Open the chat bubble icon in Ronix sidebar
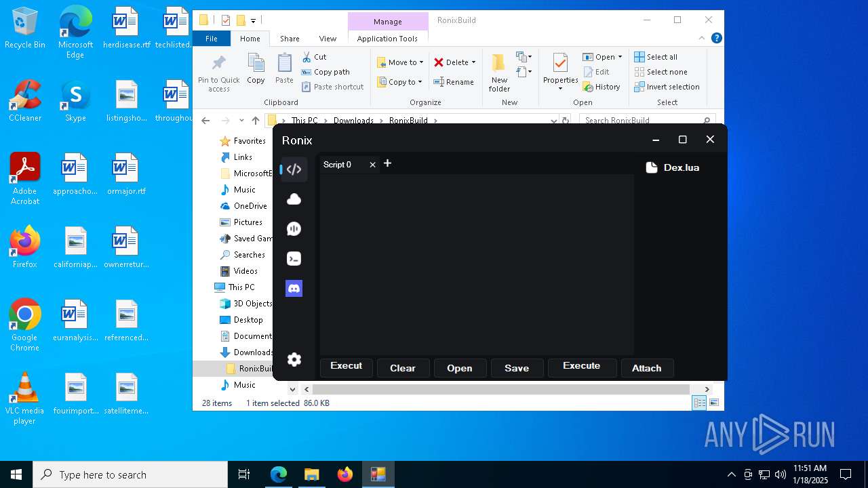Viewport: 868px width, 488px height. point(294,229)
